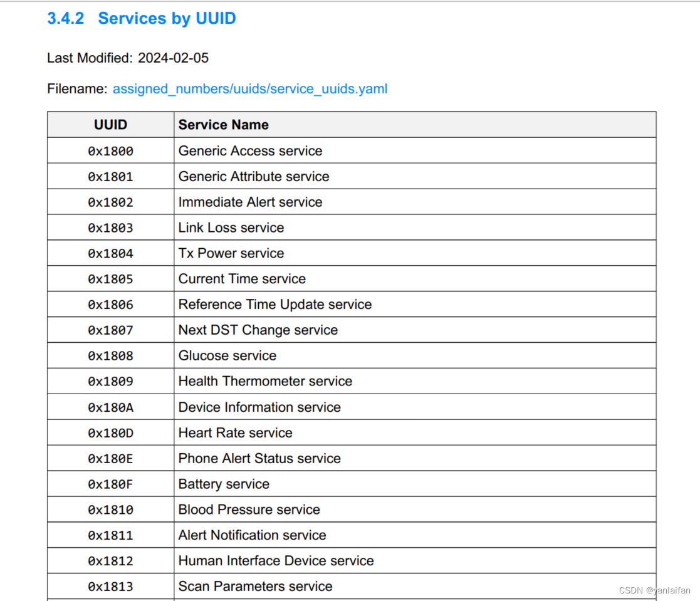
Task: Select the Tx Power service entry
Action: click(231, 253)
